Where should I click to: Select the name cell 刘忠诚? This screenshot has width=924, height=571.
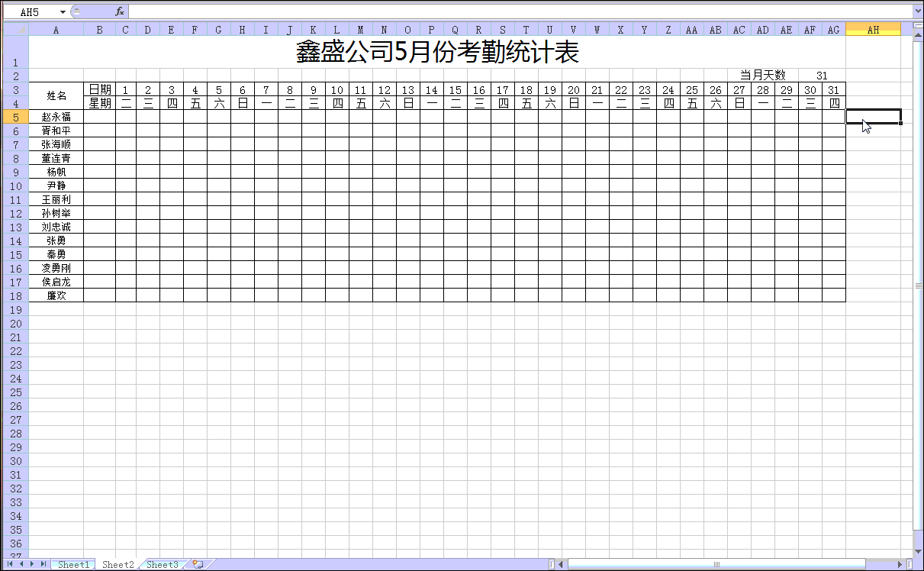click(56, 227)
